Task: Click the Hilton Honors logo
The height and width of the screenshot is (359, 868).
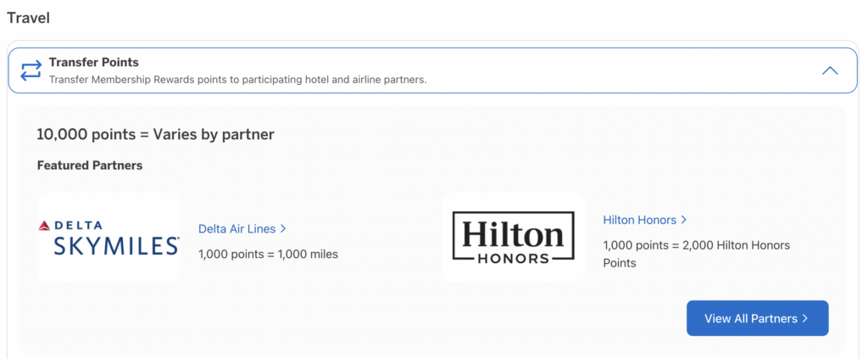Action: point(514,238)
